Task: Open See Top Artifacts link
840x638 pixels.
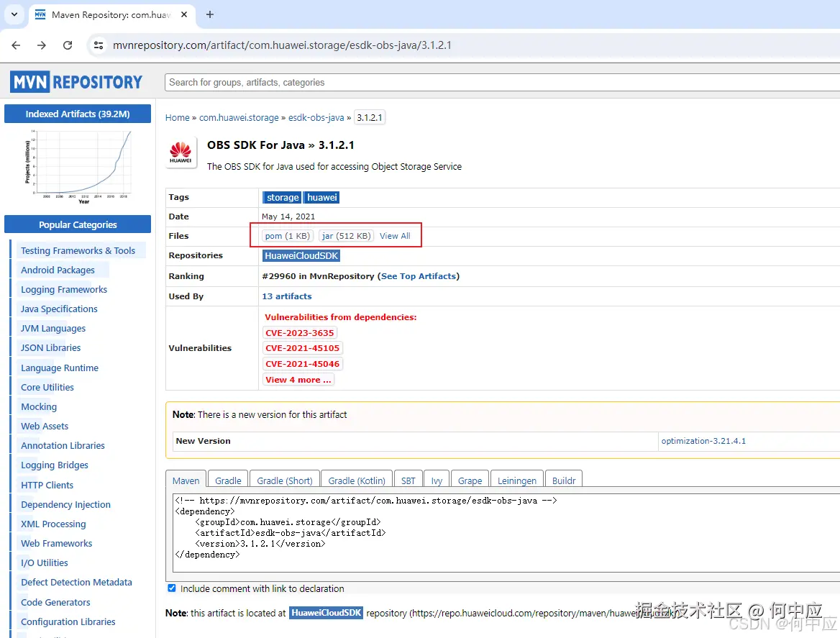Action: (x=419, y=276)
